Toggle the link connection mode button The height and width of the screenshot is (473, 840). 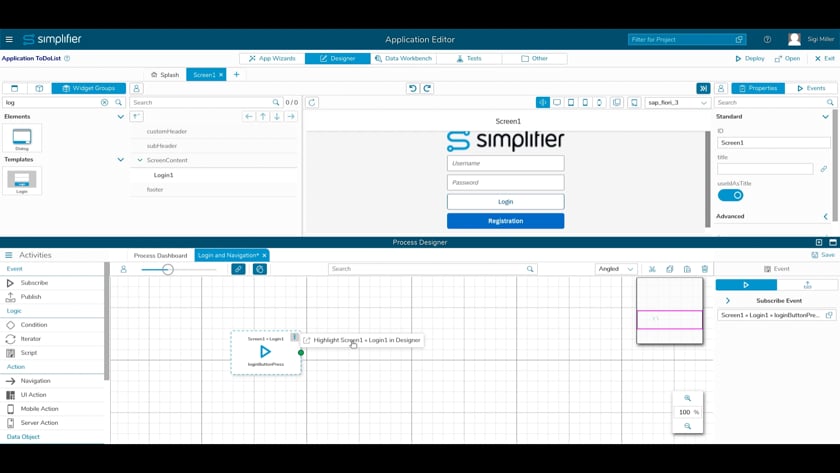click(238, 269)
